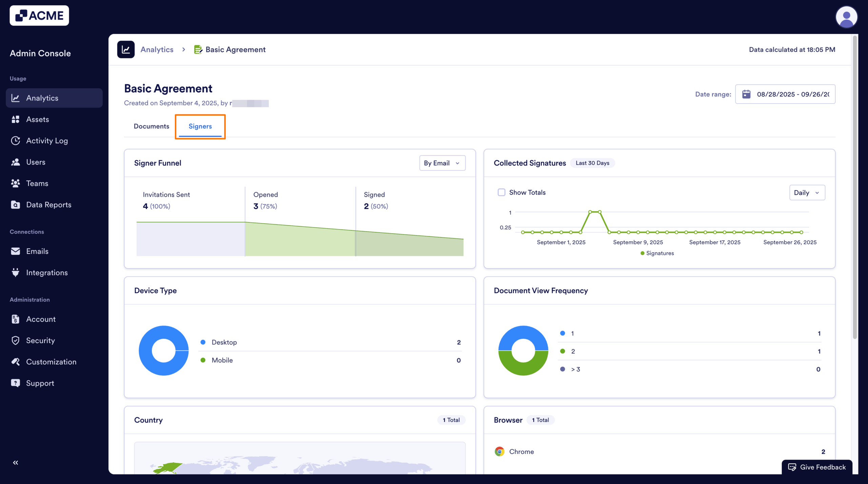Click the Analytics chart icon in breadcrumb

point(126,50)
